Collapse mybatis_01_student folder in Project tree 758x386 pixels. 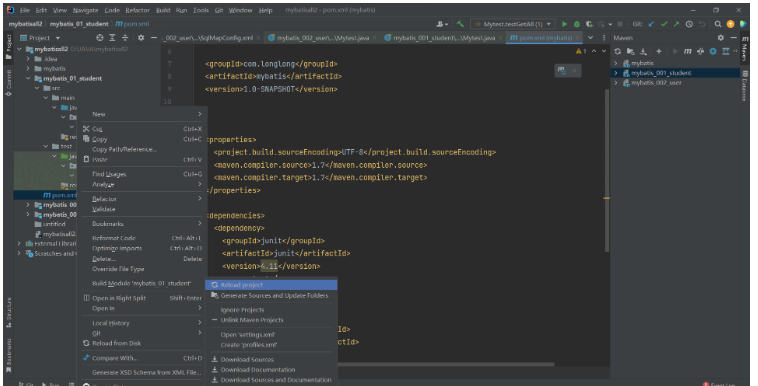pyautogui.click(x=28, y=78)
